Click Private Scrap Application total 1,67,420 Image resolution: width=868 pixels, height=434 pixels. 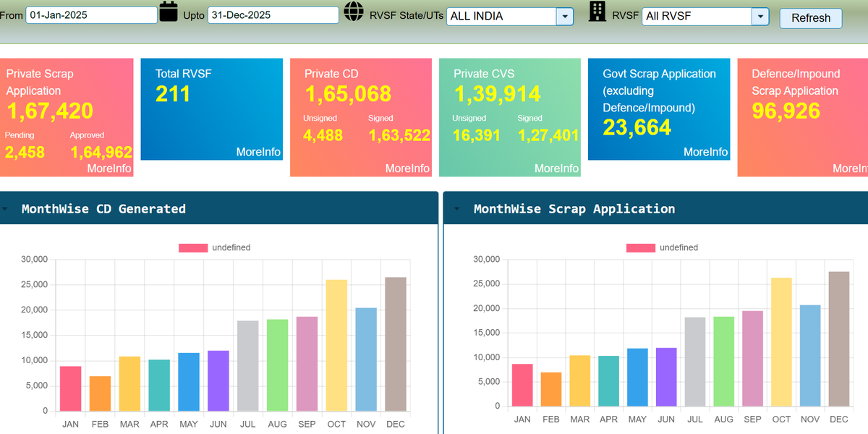coord(50,111)
